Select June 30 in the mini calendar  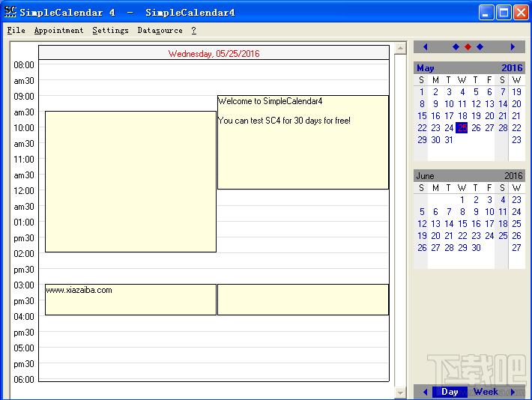coord(476,247)
